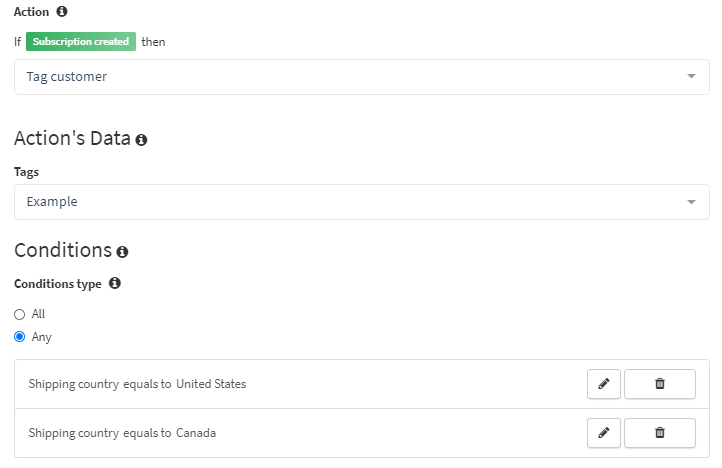Click the arrow on the Example tags dropdown
Image resolution: width=722 pixels, height=468 pixels.
(x=691, y=202)
